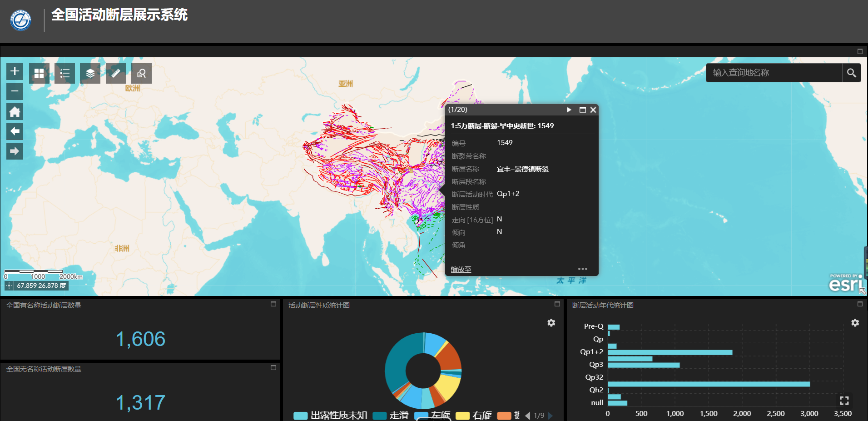Screen dimensions: 868x421
Task: Open the basemap gallery grid tool
Action: coord(39,73)
